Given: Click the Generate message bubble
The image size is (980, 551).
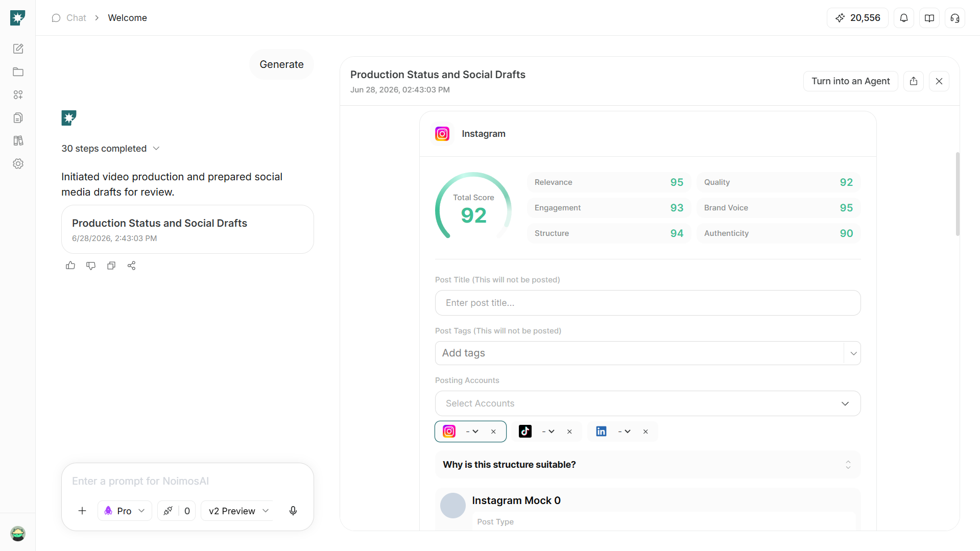Looking at the screenshot, I should tap(281, 64).
